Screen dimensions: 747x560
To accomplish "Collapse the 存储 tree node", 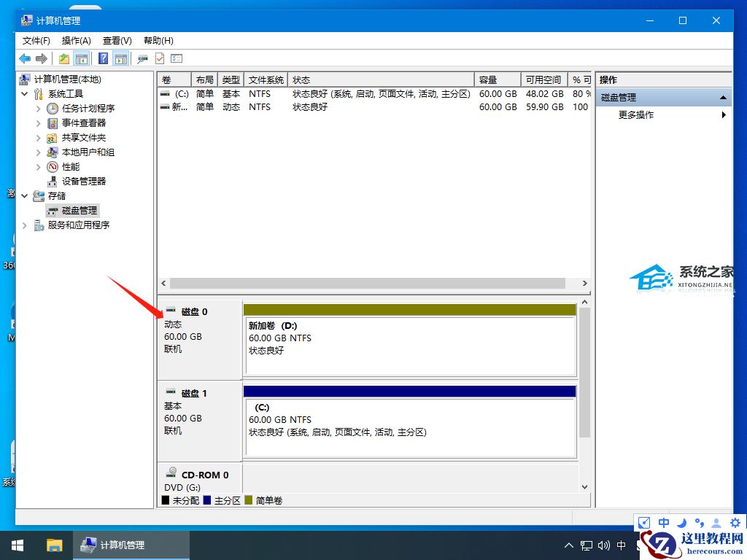I will 25,195.
